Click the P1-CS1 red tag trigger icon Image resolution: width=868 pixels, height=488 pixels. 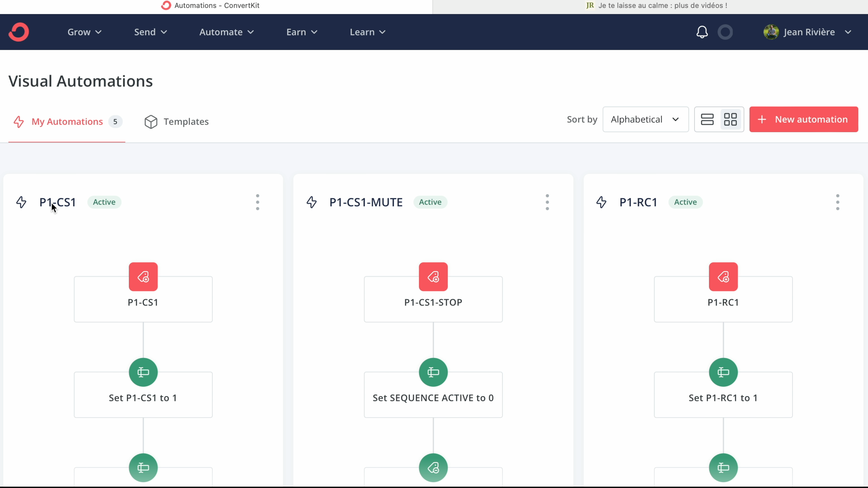(x=143, y=277)
